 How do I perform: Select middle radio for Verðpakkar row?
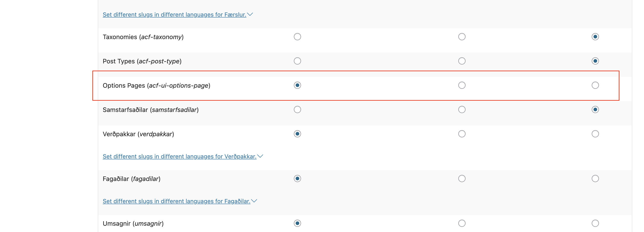462,134
